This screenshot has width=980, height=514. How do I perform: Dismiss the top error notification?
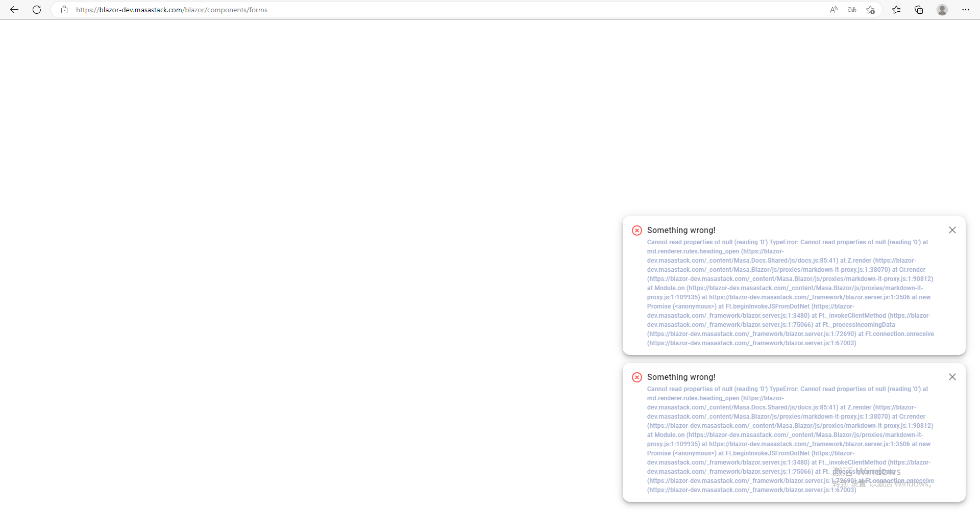coord(952,230)
